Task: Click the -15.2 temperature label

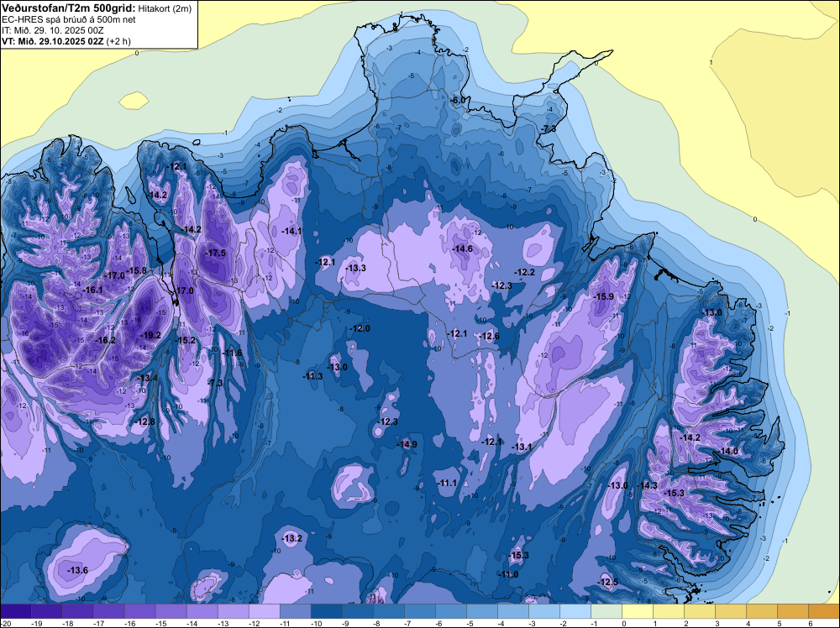Action: coord(186,340)
